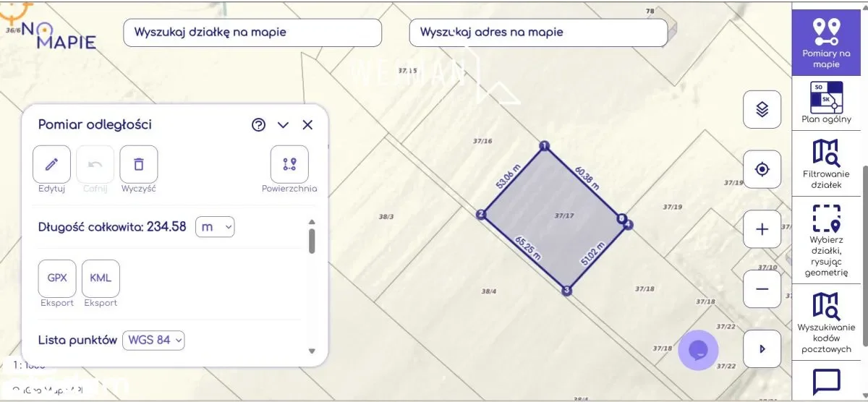
Task: Click the measurement panel scrollbar
Action: click(312, 241)
